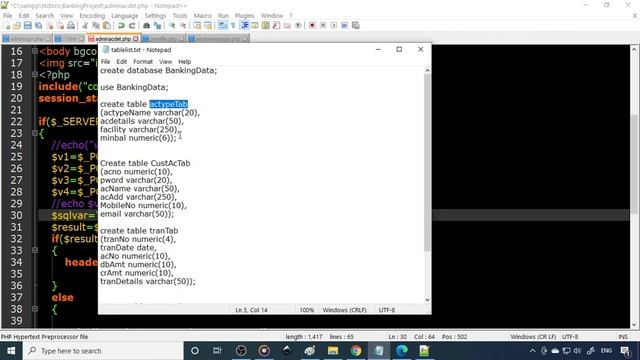The image size is (640, 360).
Task: Click the Paste clipboard toolbar icon
Action: 107,25
